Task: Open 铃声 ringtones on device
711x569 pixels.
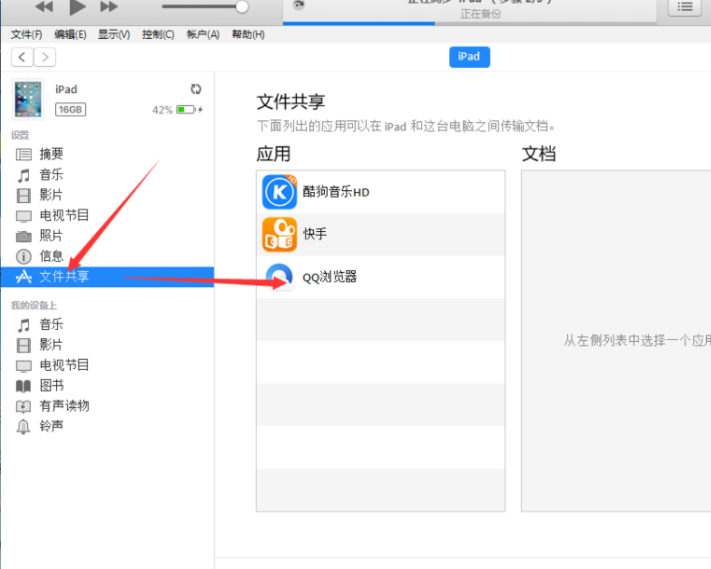Action: point(51,426)
